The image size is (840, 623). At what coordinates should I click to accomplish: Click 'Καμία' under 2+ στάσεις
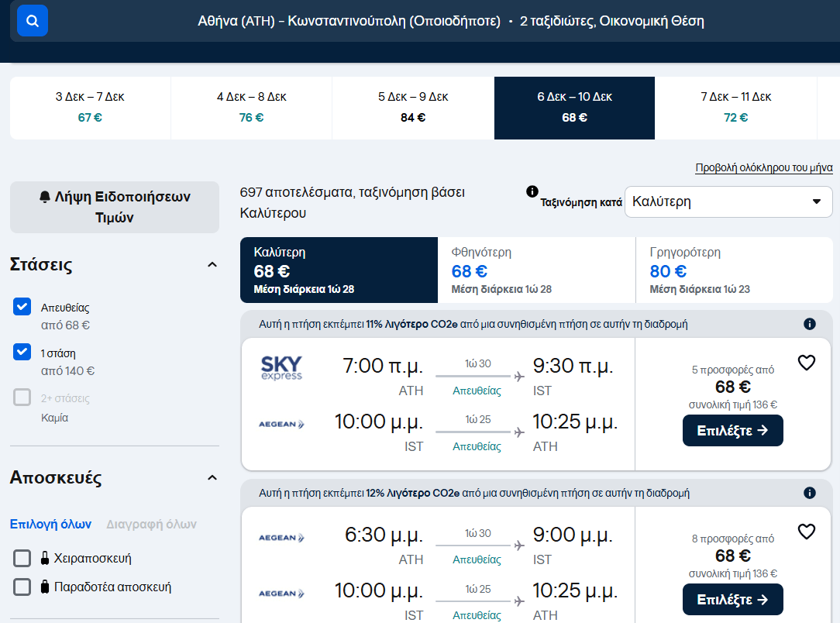pos(55,418)
